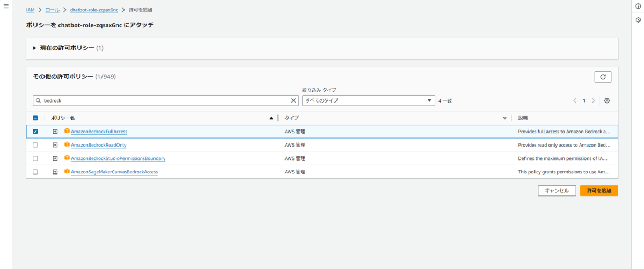
Task: Expand AmazonBedrockFullAccess policy details
Action: (55, 132)
